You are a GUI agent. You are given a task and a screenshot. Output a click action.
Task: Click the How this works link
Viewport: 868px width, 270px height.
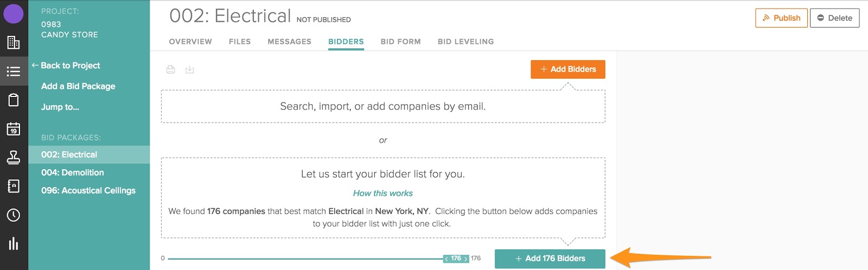pos(382,193)
